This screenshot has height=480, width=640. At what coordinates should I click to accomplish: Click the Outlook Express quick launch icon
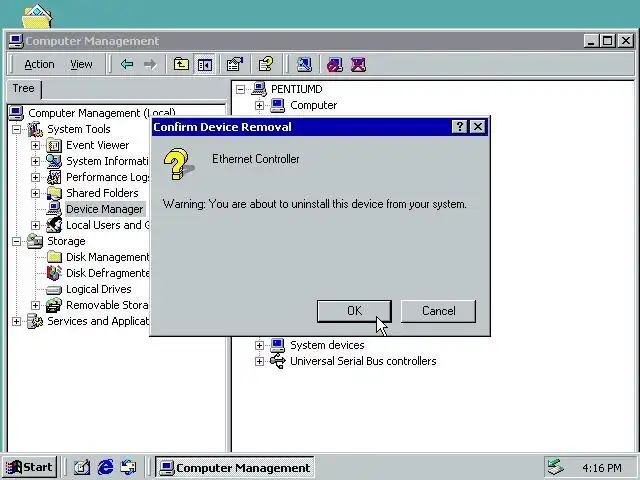[129, 467]
